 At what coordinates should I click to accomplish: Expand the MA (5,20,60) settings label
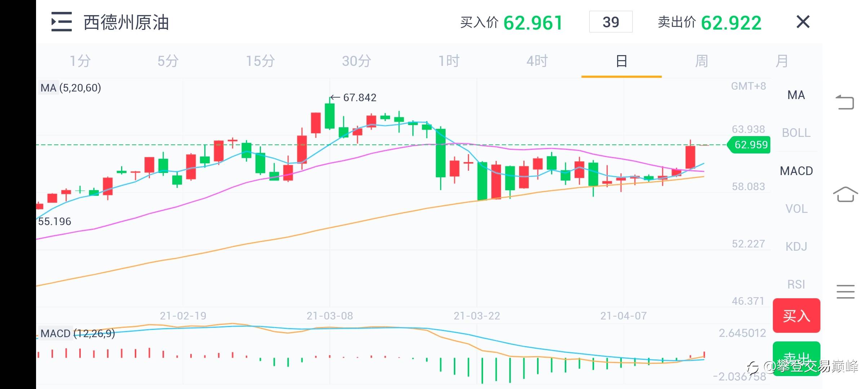tap(71, 88)
